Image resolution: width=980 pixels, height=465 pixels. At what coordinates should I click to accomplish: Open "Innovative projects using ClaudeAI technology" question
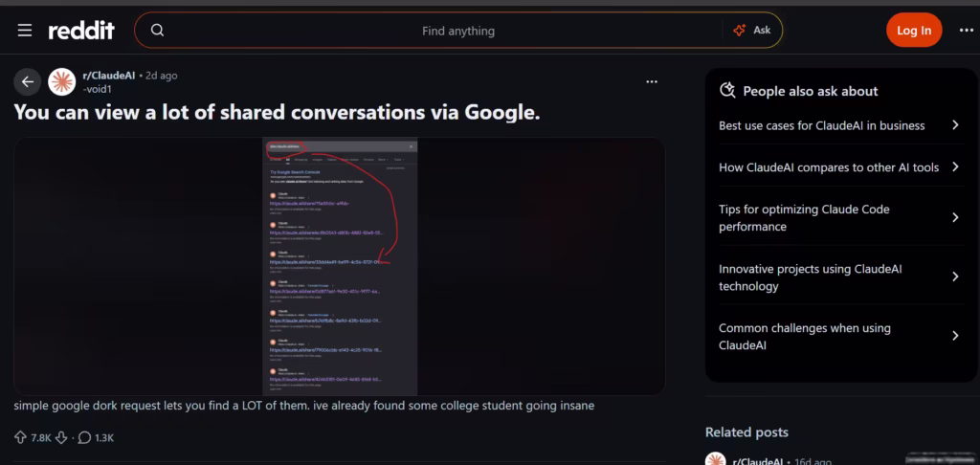[x=840, y=277]
